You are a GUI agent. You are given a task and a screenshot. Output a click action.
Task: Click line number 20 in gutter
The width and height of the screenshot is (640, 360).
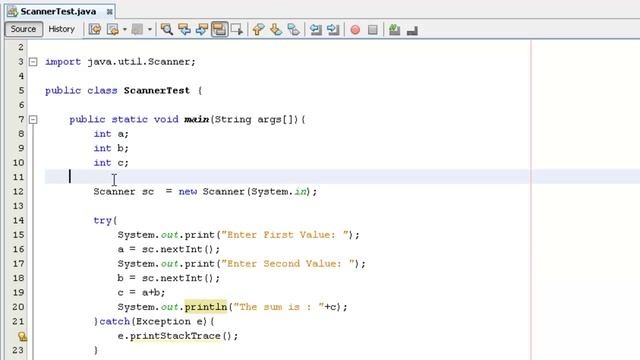point(18,307)
